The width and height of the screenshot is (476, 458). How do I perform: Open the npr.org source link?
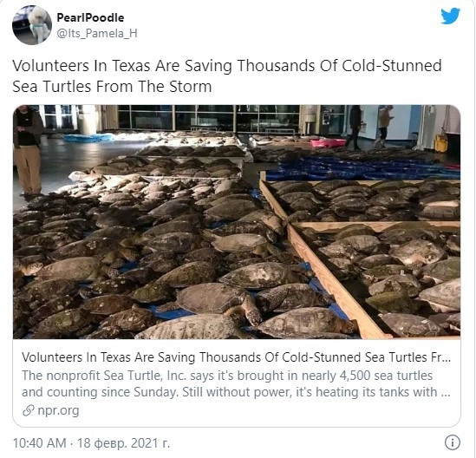58,410
